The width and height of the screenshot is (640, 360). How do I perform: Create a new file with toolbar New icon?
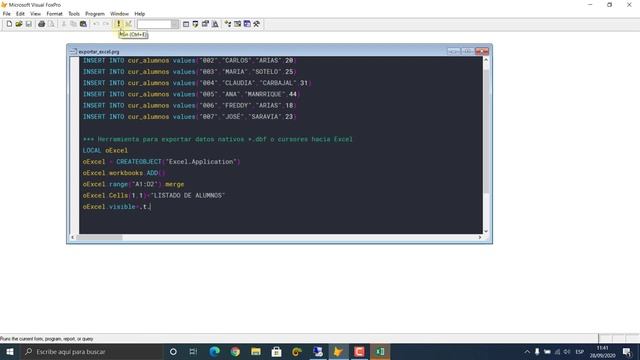point(9,24)
